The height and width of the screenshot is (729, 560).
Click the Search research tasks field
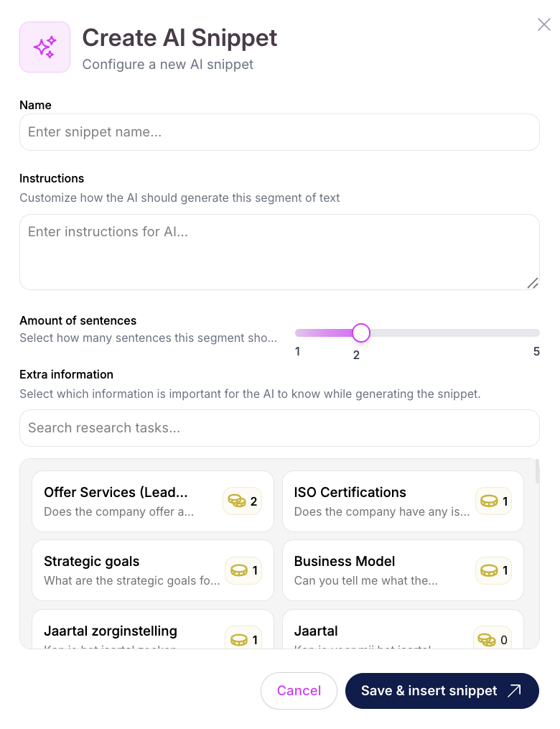[279, 428]
